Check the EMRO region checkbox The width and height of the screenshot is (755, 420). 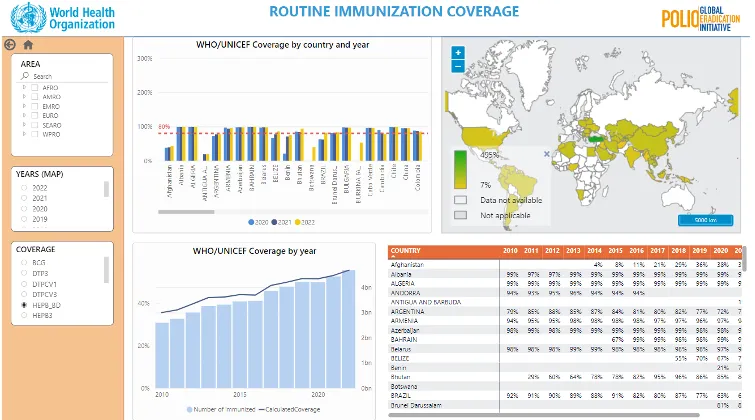[x=35, y=106]
